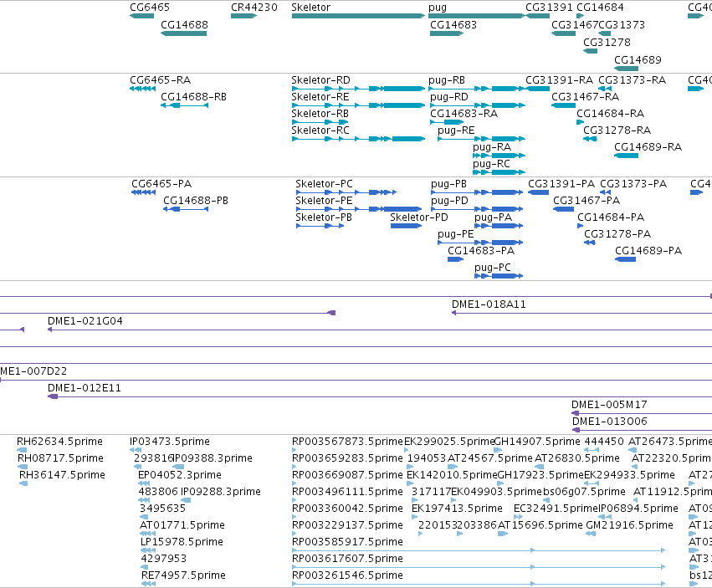Click the CG14689-PA protein label
The image size is (712, 588).
pos(649,251)
